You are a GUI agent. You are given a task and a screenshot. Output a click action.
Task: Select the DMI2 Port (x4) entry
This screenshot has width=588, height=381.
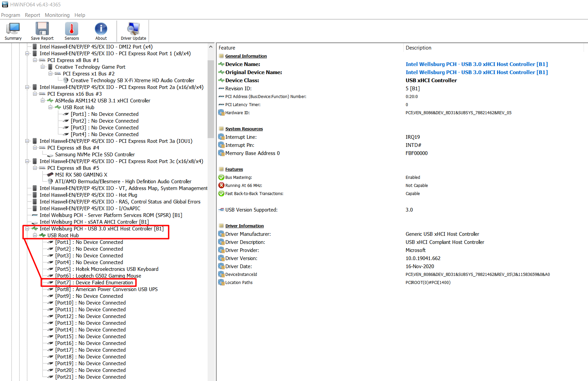tap(96, 46)
